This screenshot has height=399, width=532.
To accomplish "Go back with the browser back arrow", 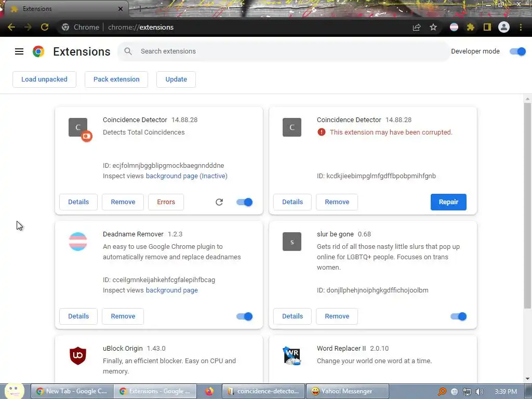I will tap(11, 27).
